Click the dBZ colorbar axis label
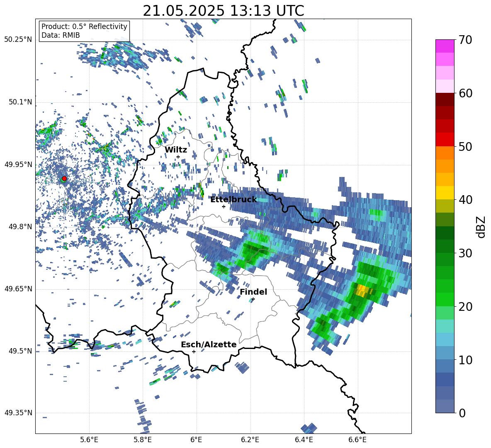The height and width of the screenshot is (448, 491). pos(481,227)
